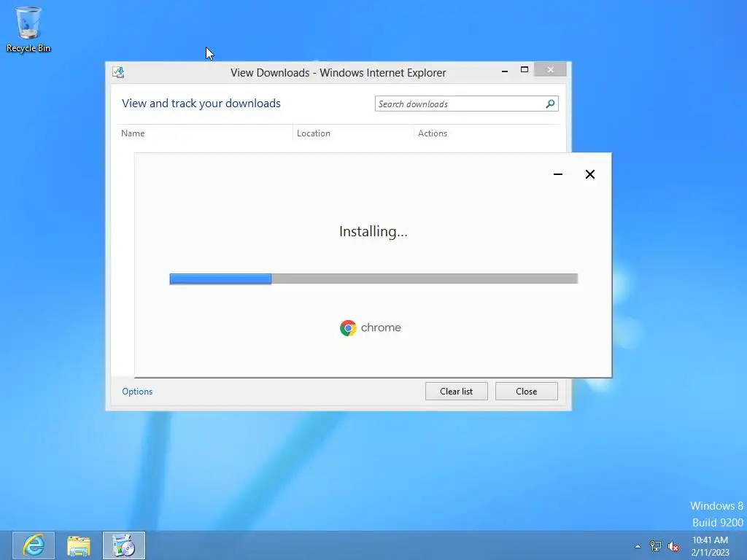Open the Options link in downloads window
Image resolution: width=747 pixels, height=560 pixels.
(137, 392)
